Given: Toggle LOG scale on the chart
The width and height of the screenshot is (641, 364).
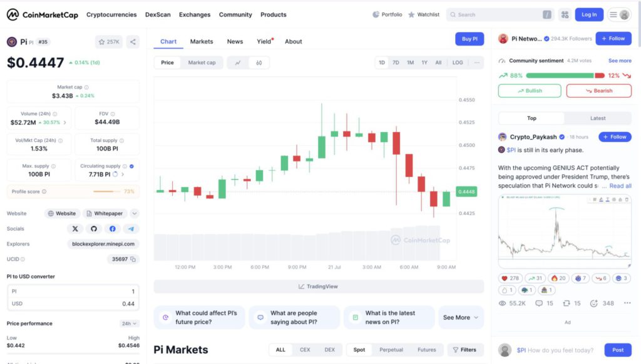Looking at the screenshot, I should [x=458, y=63].
